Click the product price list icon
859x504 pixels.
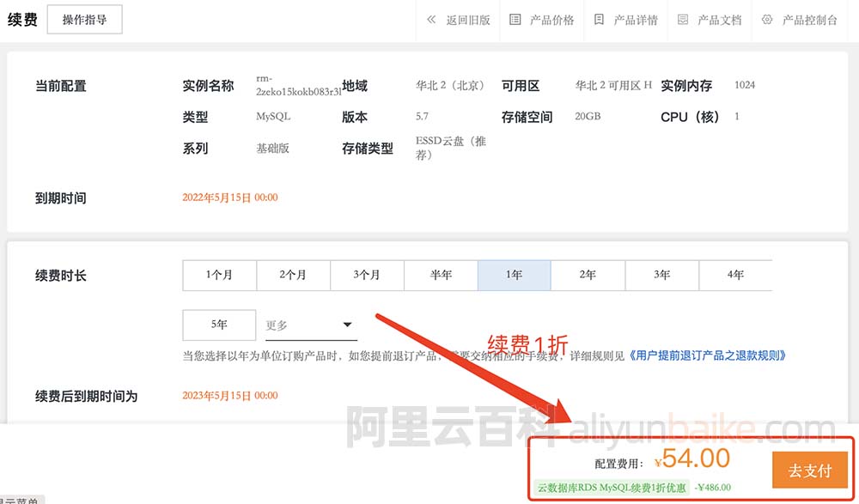coord(515,20)
